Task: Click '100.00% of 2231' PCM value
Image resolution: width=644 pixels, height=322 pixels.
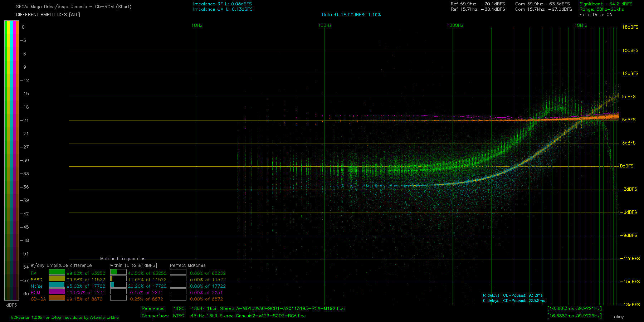Action: [x=86, y=293]
